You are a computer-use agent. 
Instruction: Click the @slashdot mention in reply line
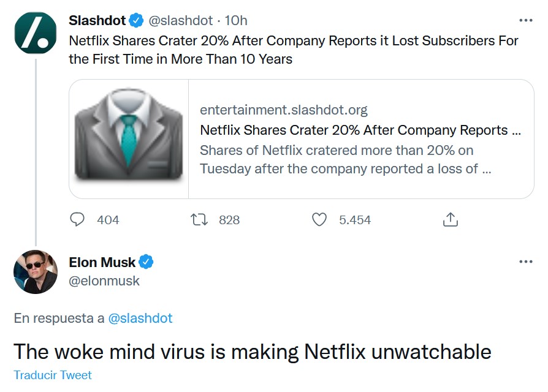140,318
